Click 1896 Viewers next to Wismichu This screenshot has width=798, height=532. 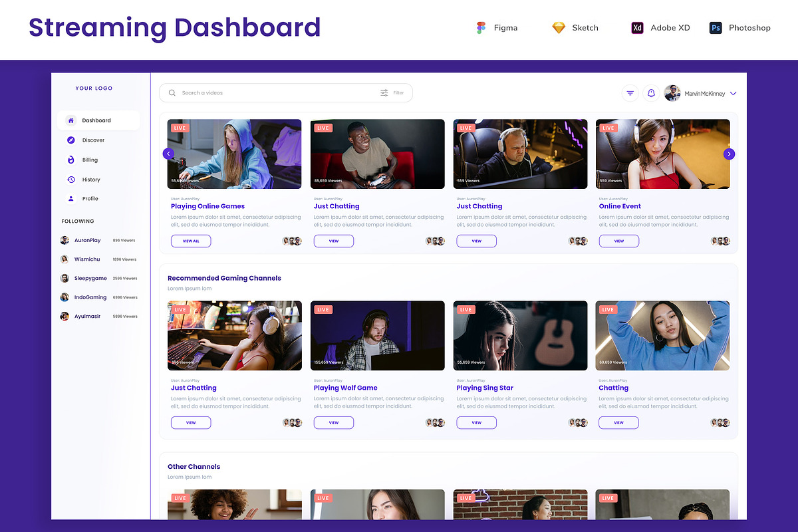(x=124, y=259)
